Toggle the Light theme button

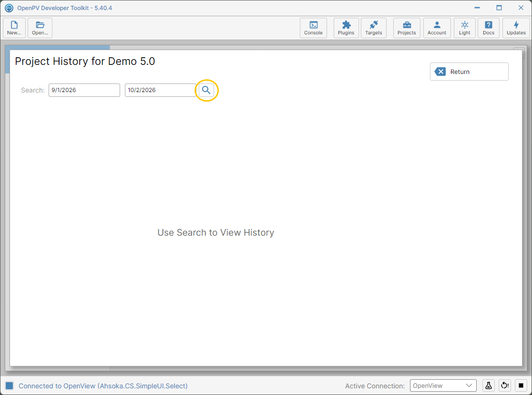click(x=464, y=28)
